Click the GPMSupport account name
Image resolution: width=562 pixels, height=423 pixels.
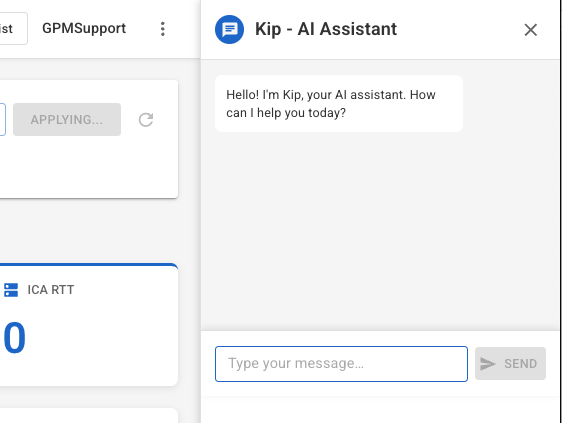point(84,28)
